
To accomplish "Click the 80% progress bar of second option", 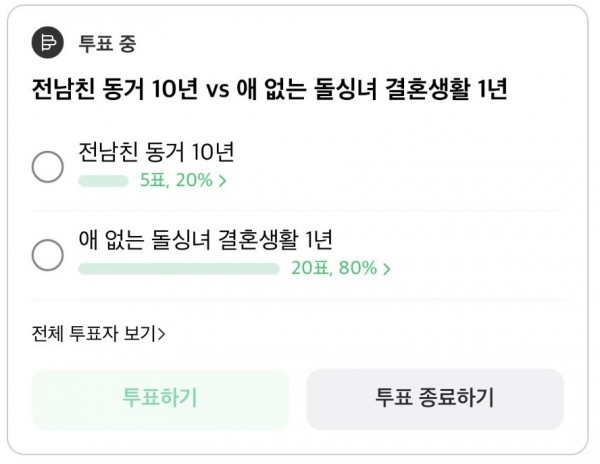I will [178, 268].
